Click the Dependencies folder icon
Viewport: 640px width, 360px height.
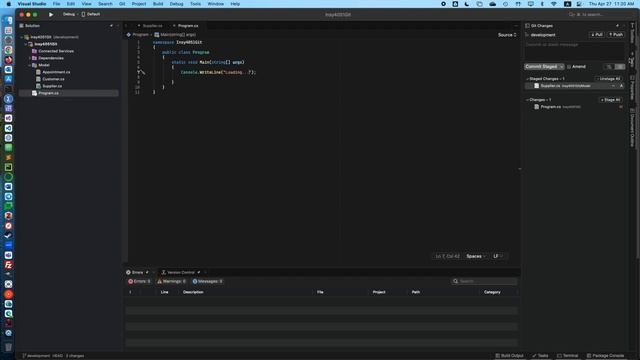click(x=34, y=58)
